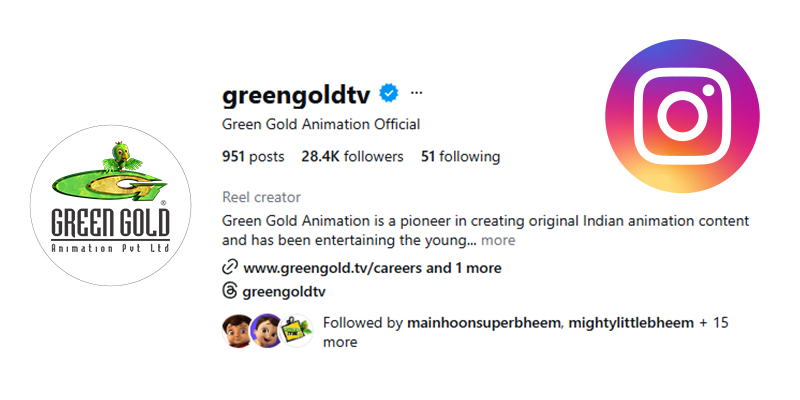The height and width of the screenshot is (400, 800).
Task: View the 51 following list
Action: click(x=460, y=157)
